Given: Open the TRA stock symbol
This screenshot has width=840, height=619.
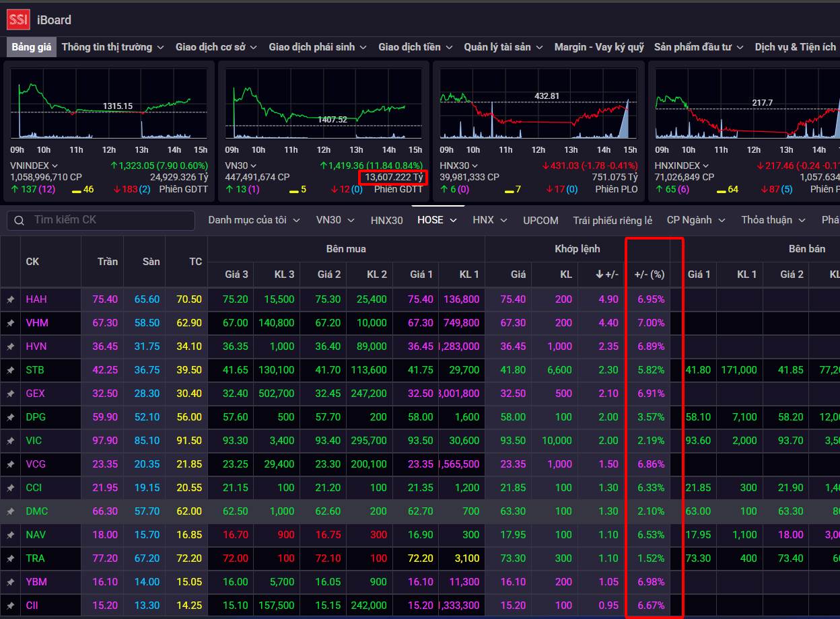Looking at the screenshot, I should (x=36, y=558).
